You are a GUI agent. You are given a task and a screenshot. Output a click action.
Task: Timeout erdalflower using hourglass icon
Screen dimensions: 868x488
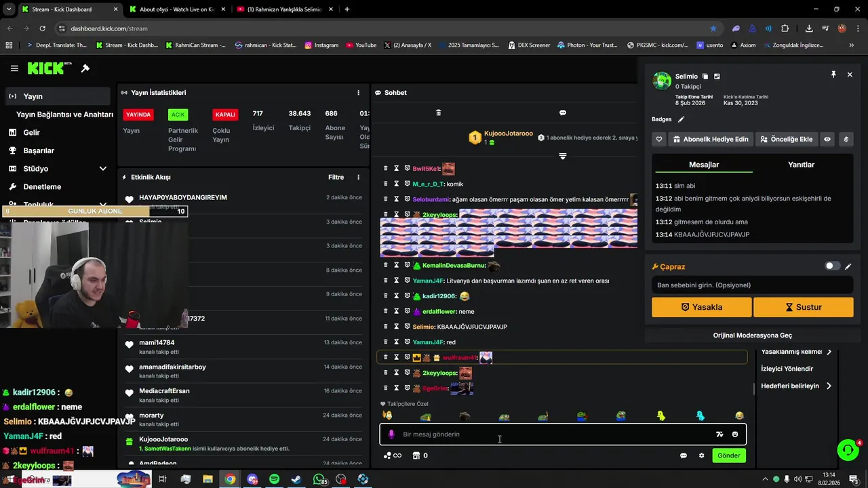(x=397, y=311)
